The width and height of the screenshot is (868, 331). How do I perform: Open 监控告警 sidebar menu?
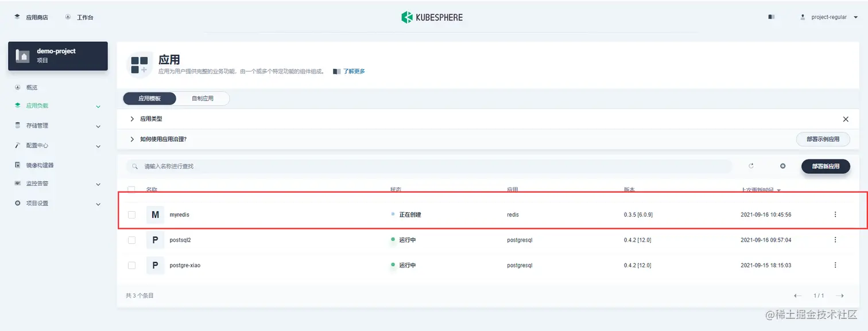pos(37,184)
